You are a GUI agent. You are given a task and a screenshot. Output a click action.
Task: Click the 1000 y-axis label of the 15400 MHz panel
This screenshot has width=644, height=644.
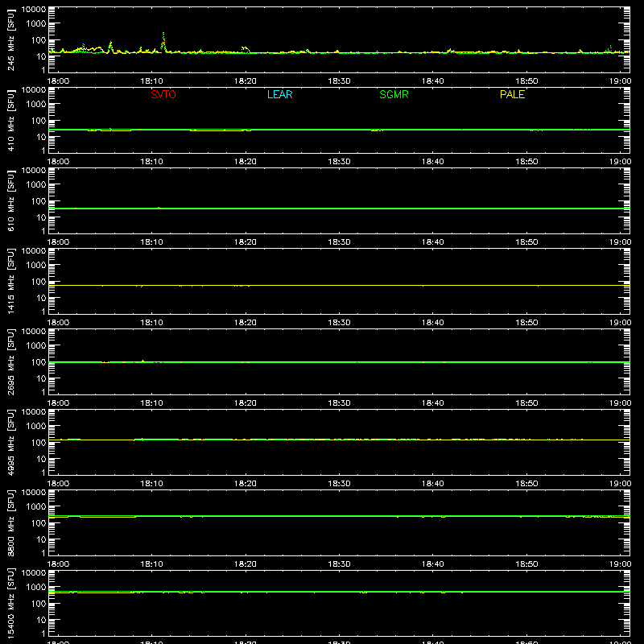pos(36,588)
